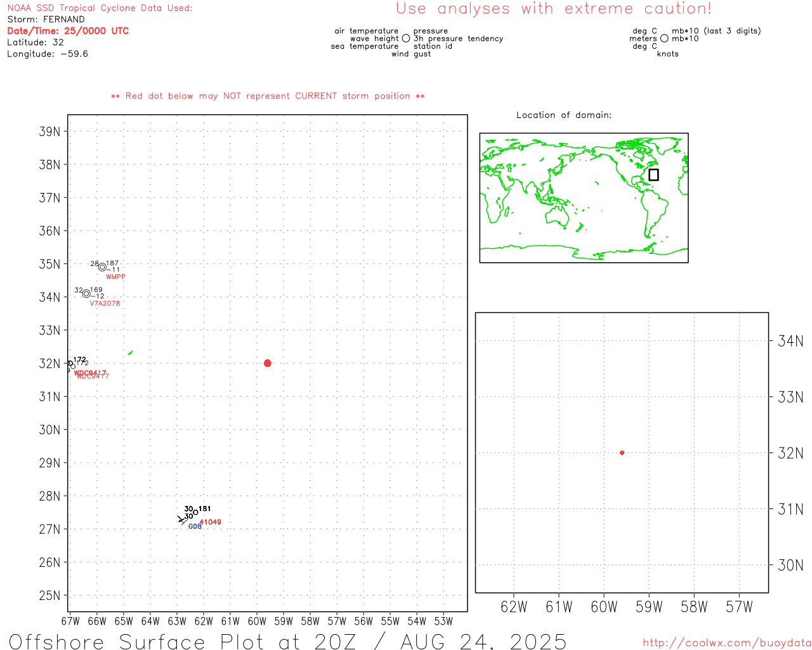Click 'Storm: FERNAND' text
Screen dimensions: 812x650
tap(46, 20)
